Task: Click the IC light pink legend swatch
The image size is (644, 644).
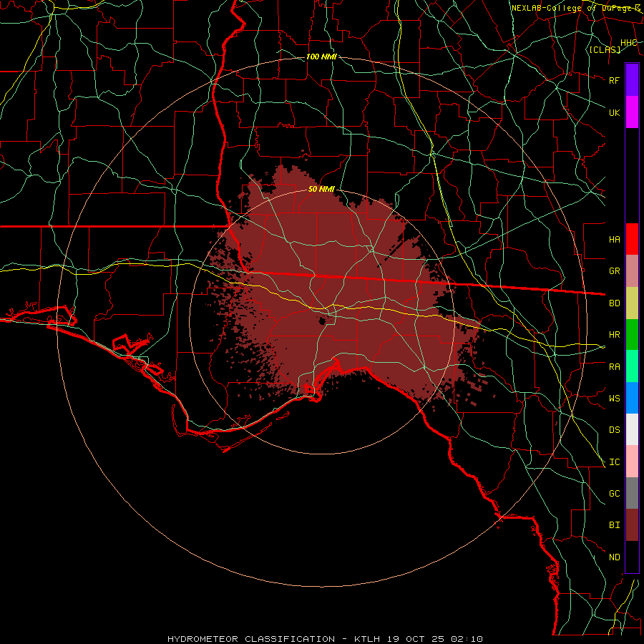Action: pyautogui.click(x=632, y=462)
